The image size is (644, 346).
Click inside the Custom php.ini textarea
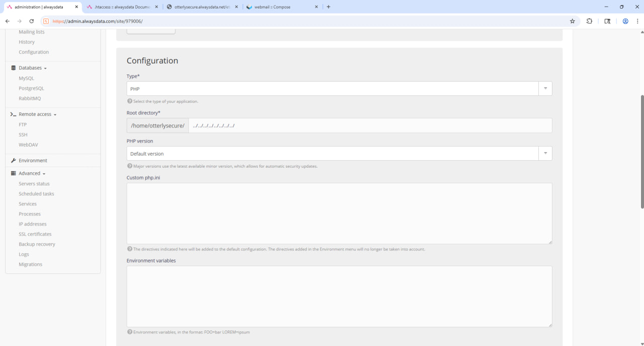pyautogui.click(x=339, y=214)
